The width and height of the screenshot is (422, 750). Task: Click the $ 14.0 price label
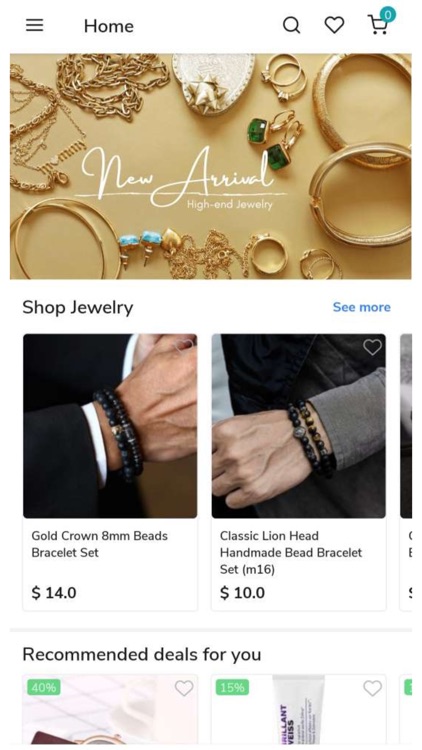point(54,593)
